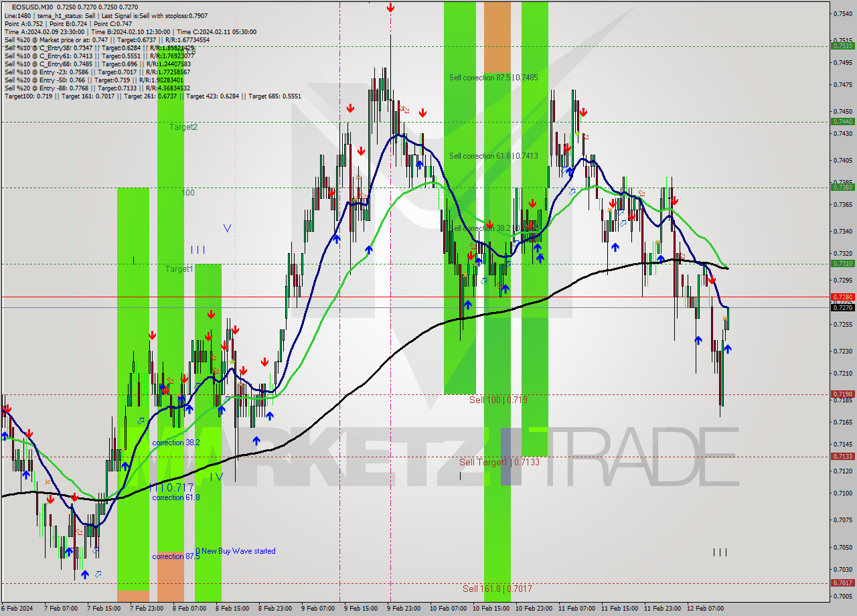Click the 0.7340 price axis value
Screen dimensions: 857x616
click(x=842, y=232)
